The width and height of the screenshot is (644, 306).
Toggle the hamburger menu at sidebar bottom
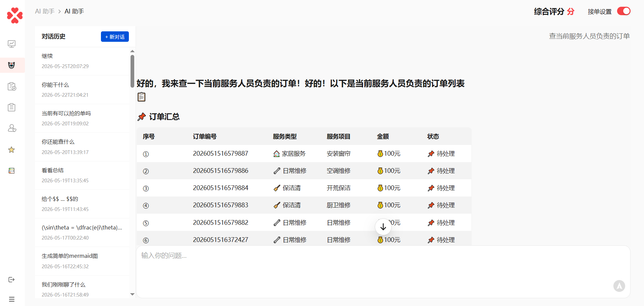point(12,299)
